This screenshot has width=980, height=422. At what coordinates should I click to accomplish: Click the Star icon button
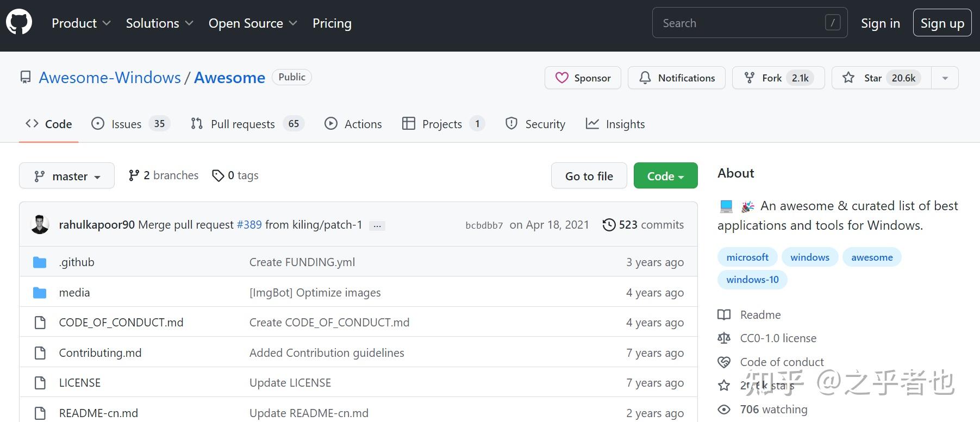(848, 78)
